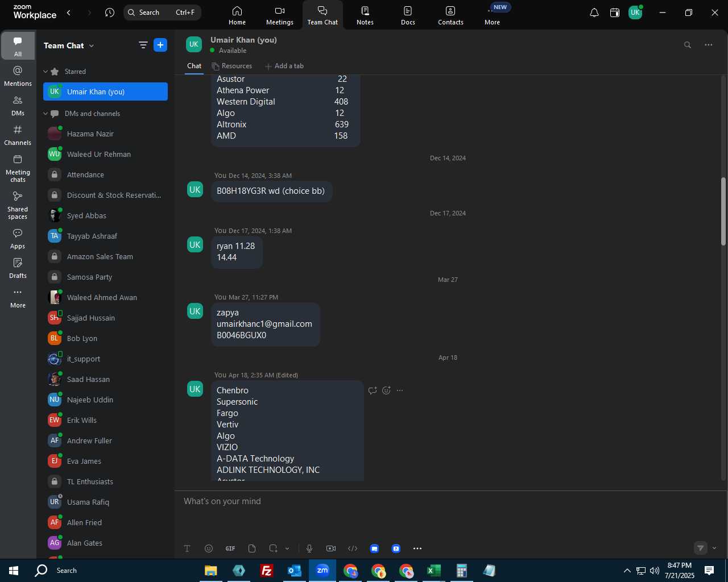
Task: Click the chat vertical scrollbar
Action: click(x=723, y=211)
